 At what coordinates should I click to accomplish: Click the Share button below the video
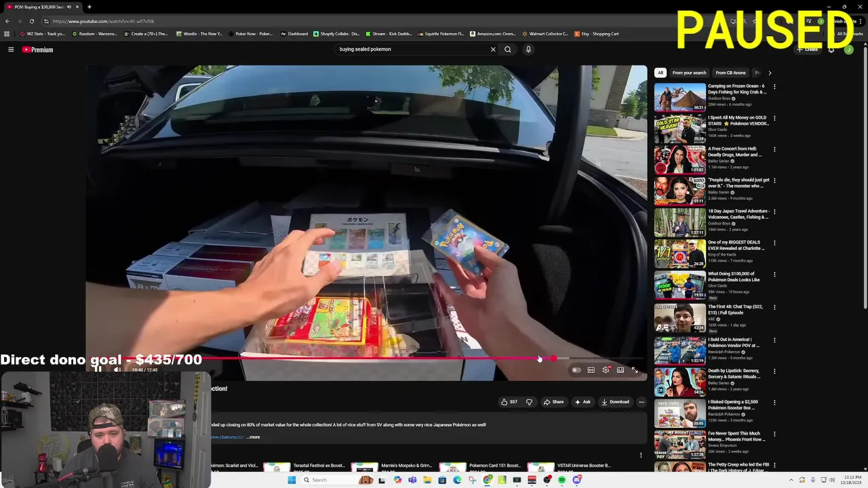(553, 402)
